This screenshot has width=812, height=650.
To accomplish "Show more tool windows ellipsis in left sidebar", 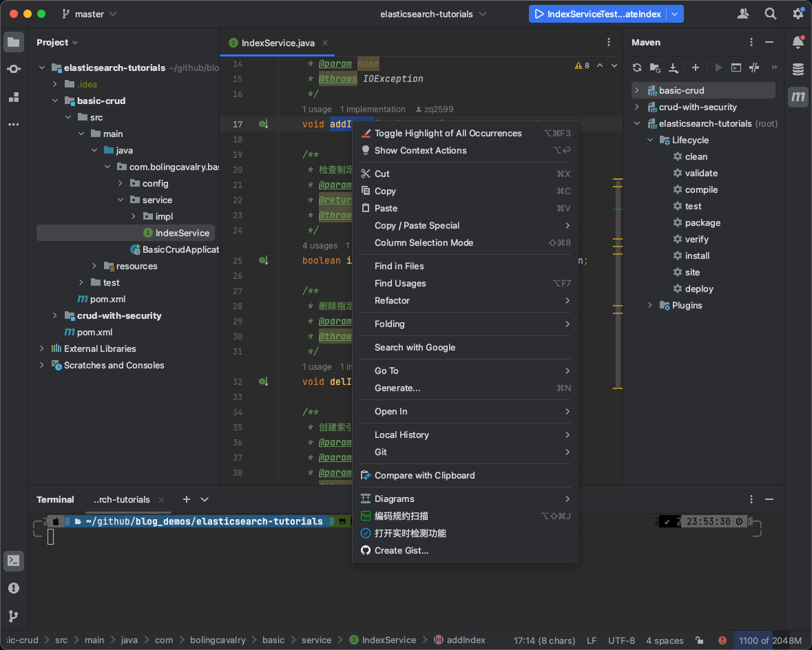I will pos(14,125).
